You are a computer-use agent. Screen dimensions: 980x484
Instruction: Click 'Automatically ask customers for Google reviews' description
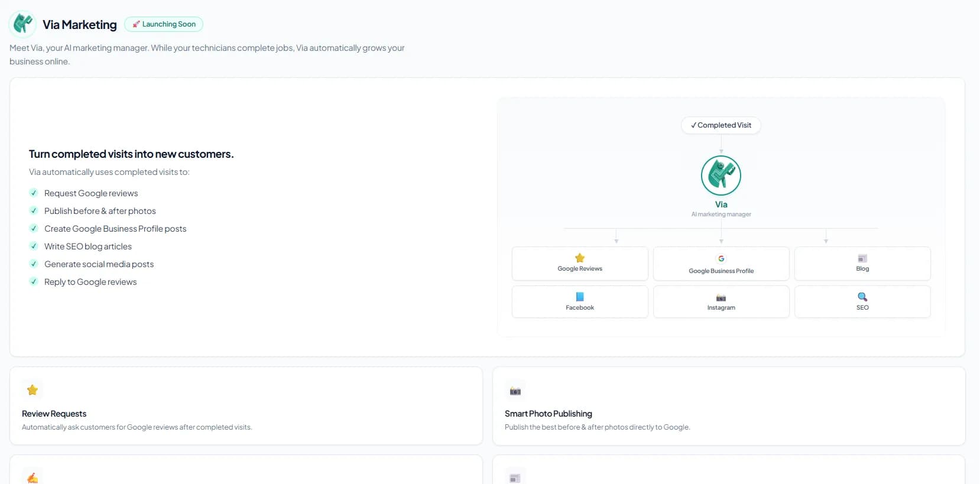tap(137, 427)
